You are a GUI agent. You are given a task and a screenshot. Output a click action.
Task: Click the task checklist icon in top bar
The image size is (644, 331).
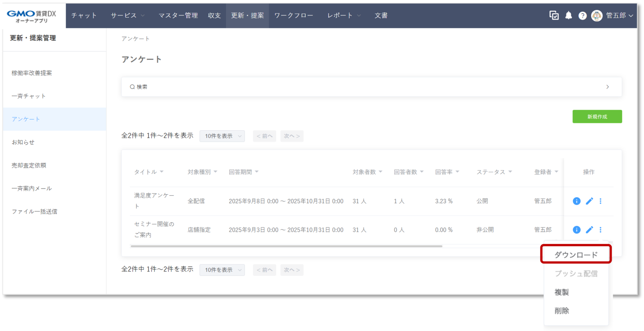[554, 15]
